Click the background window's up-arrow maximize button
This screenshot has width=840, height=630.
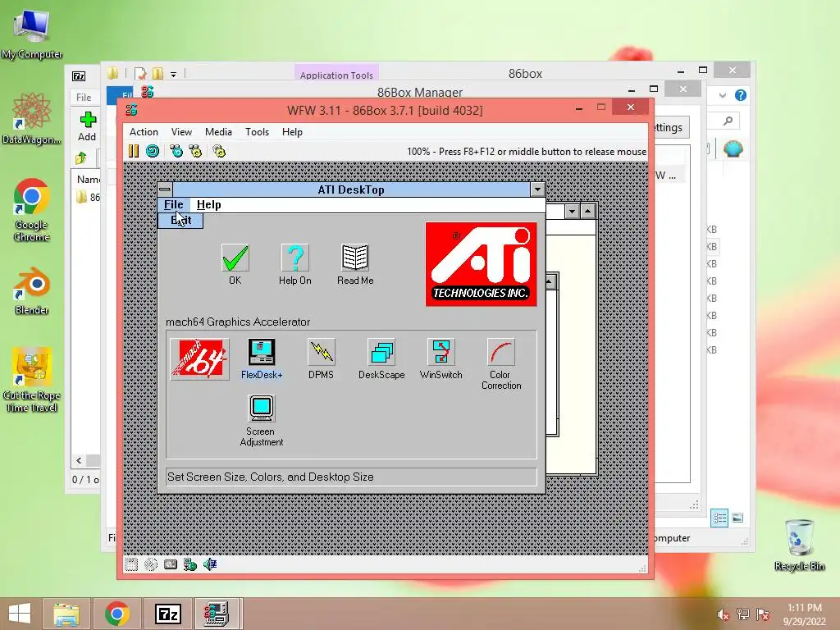tap(587, 212)
